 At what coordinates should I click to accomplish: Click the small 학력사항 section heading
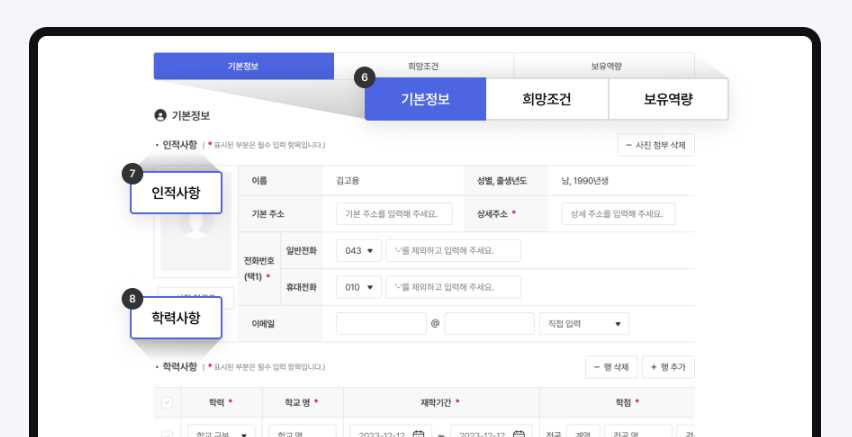[179, 367]
